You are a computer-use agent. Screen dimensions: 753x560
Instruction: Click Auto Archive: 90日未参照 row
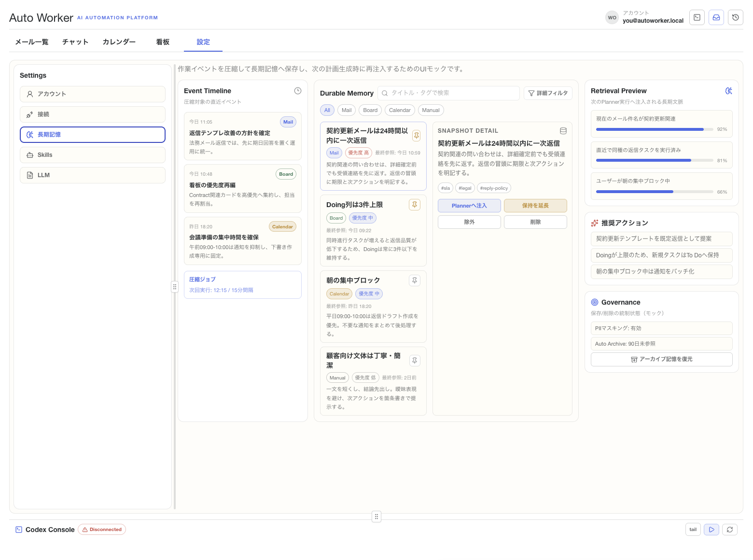coord(661,344)
